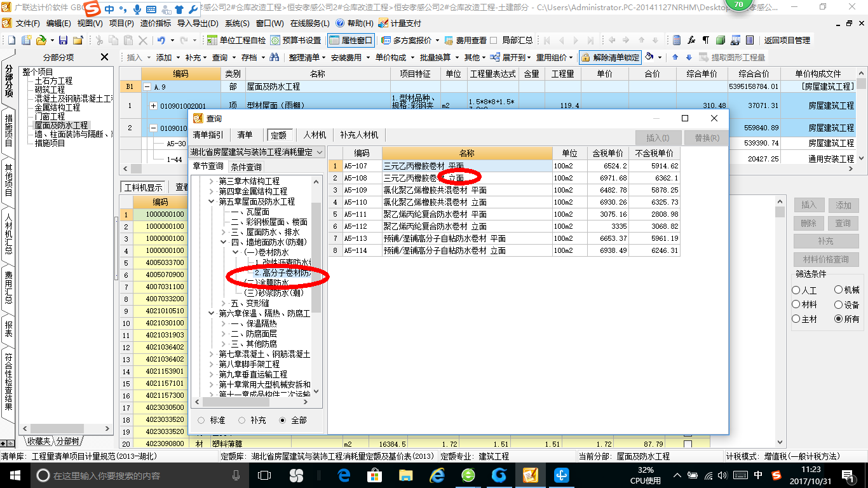Expand 第三章木结构工程 tree node

(x=212, y=181)
